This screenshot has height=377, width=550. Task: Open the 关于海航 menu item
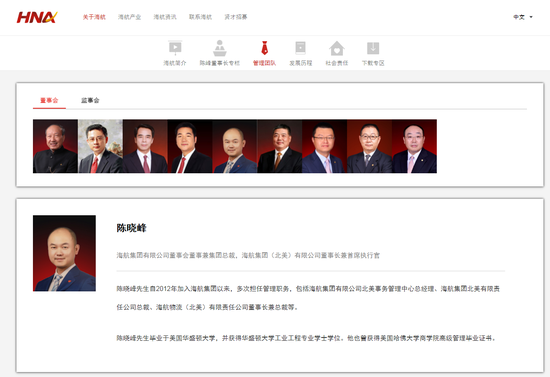point(94,17)
